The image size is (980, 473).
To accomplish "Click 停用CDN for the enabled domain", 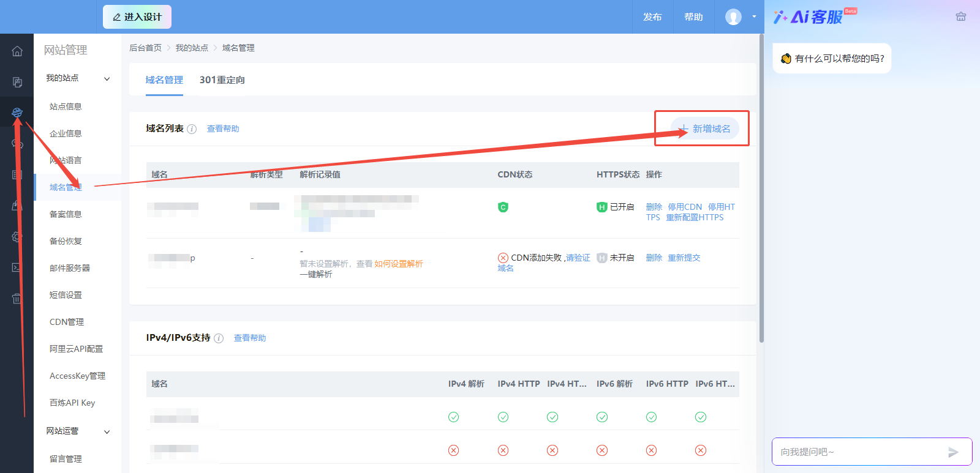I will pos(685,207).
